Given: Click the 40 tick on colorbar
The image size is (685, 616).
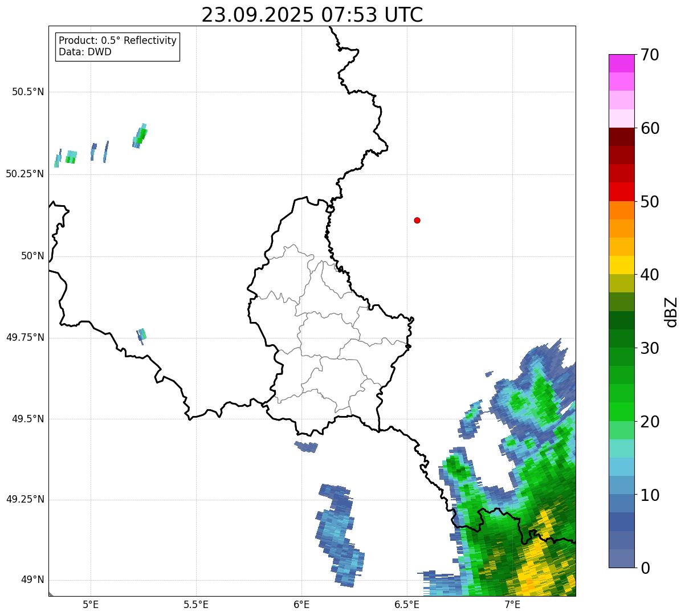Looking at the screenshot, I should pyautogui.click(x=649, y=275).
